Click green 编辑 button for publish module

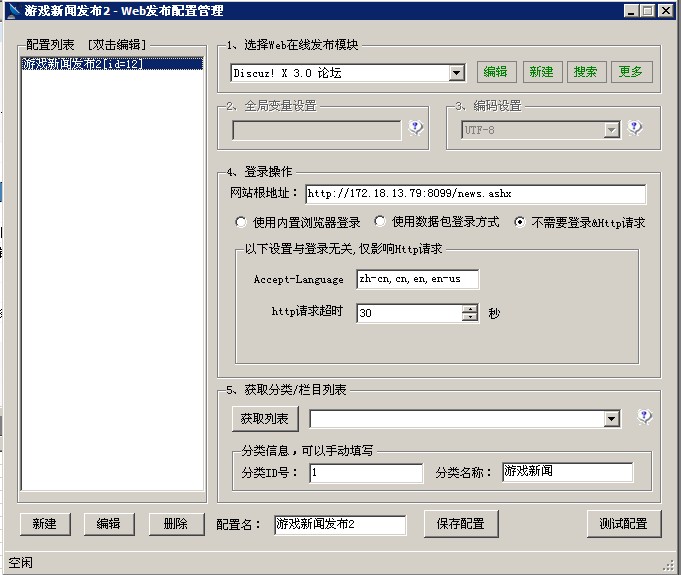pyautogui.click(x=496, y=72)
